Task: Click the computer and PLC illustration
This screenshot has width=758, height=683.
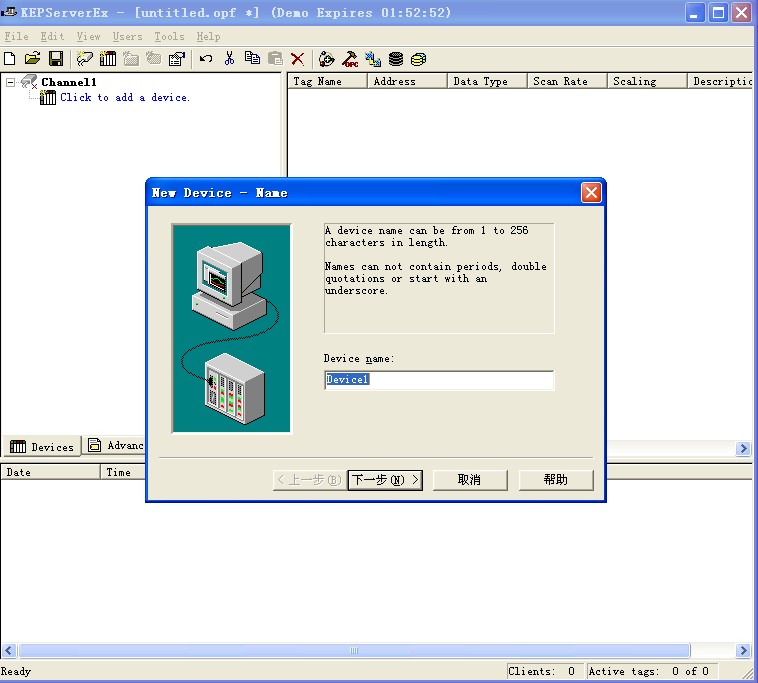Action: click(232, 328)
